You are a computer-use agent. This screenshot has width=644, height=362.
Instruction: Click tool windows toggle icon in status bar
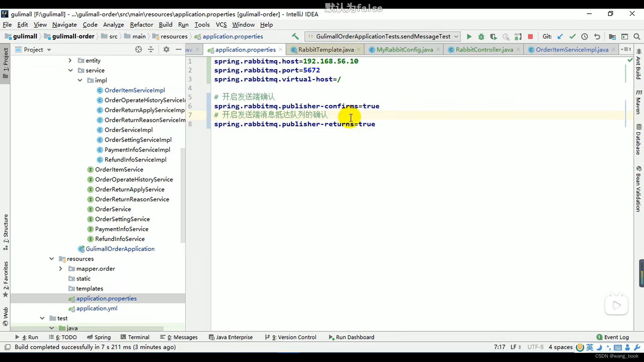[x=7, y=347]
